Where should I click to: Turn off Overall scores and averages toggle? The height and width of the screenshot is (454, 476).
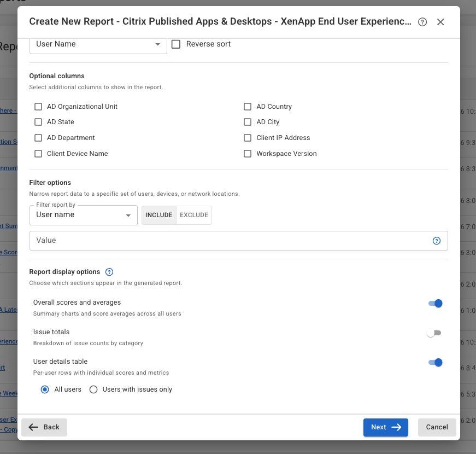(x=436, y=303)
